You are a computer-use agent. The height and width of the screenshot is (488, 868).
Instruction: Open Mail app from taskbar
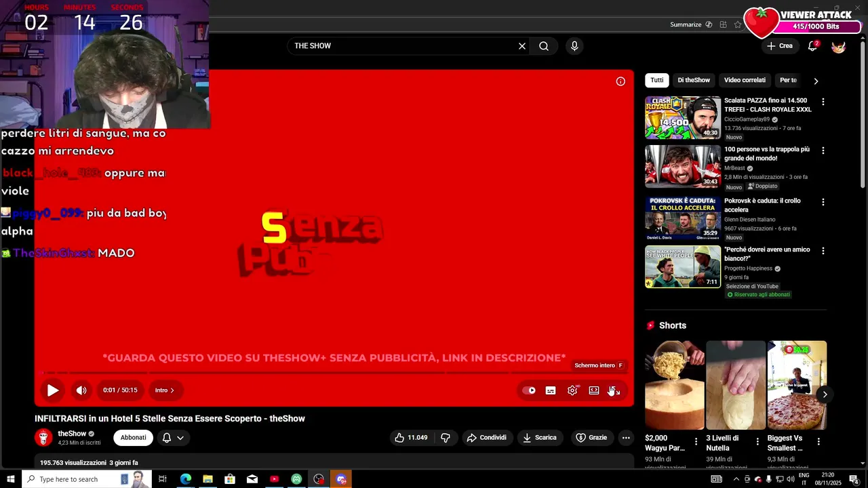[x=252, y=479]
